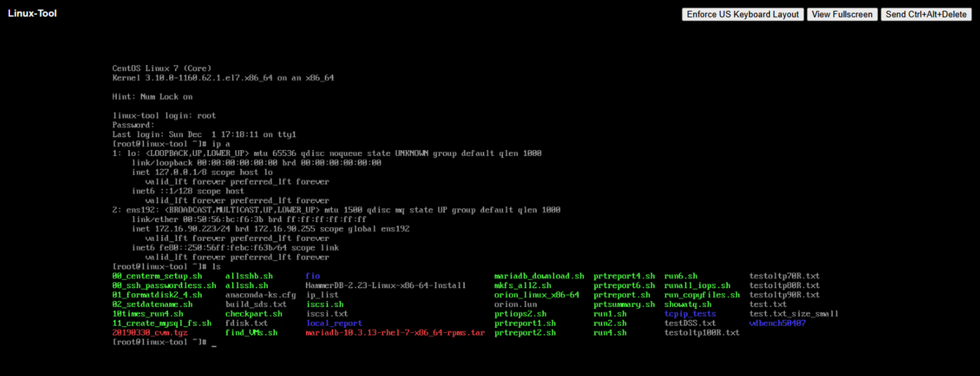This screenshot has width=980, height=376.
Task: Click the bottom shell prompt with cursor
Action: [x=164, y=342]
